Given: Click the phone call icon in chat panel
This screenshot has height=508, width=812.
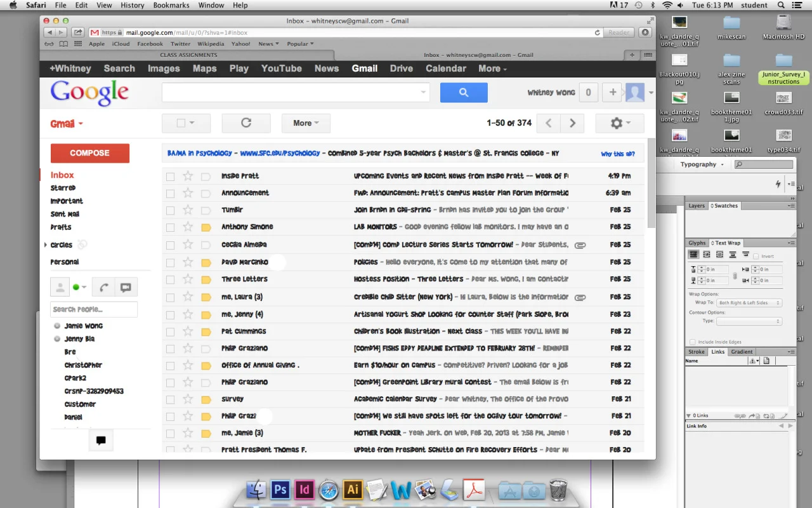Looking at the screenshot, I should (103, 287).
